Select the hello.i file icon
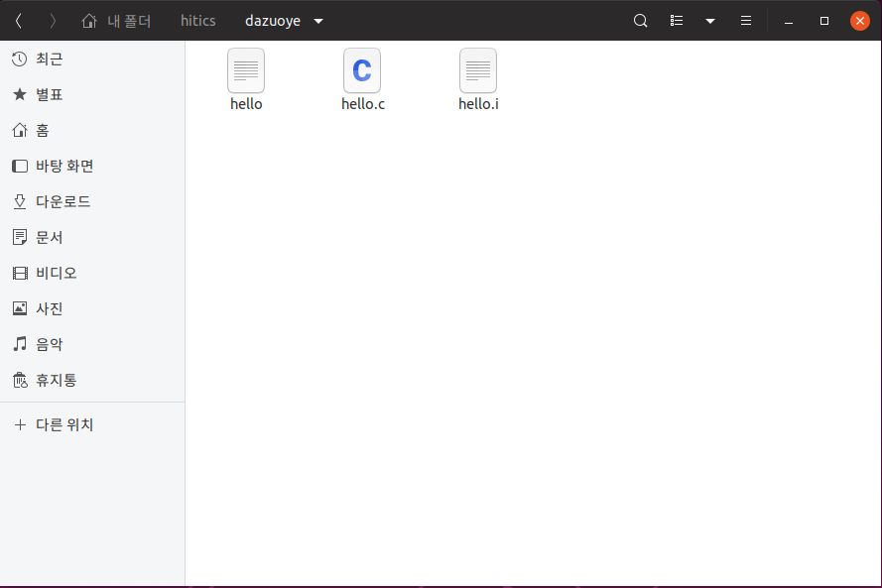The image size is (882, 588). pyautogui.click(x=478, y=70)
